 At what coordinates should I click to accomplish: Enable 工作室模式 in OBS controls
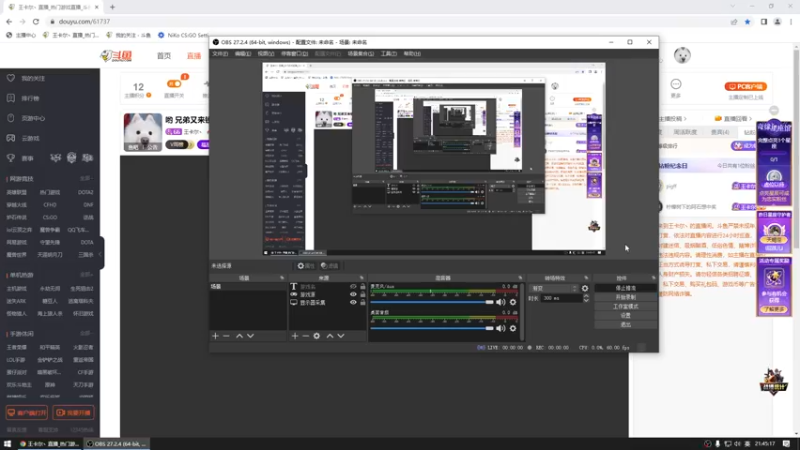click(x=626, y=307)
